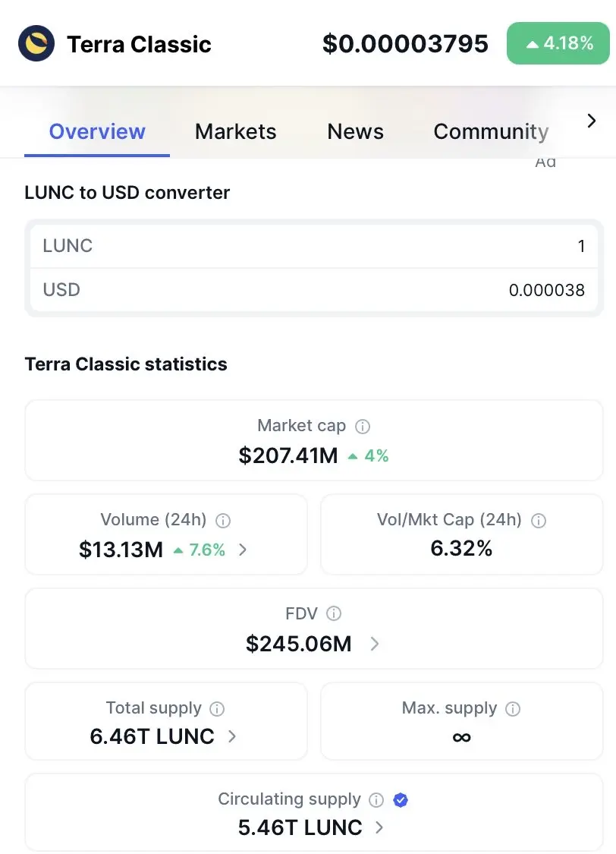The height and width of the screenshot is (854, 616).
Task: Select the Overview tab
Action: (x=97, y=132)
